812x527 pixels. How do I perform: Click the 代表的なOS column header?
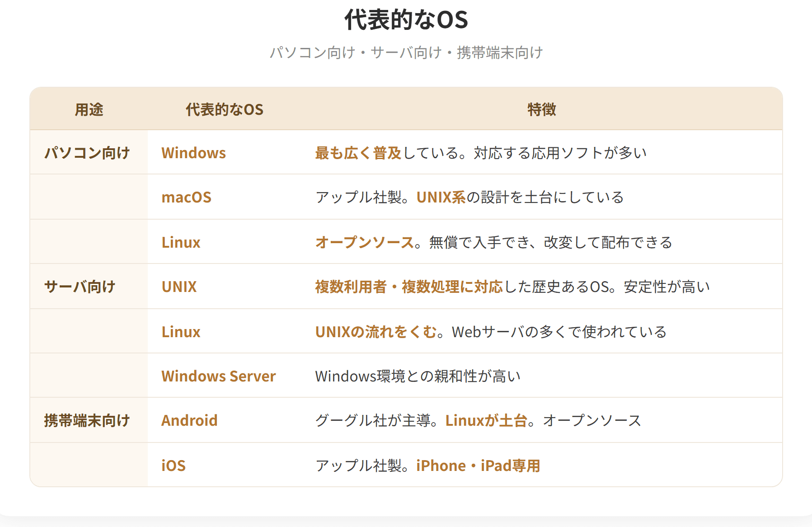coord(224,109)
